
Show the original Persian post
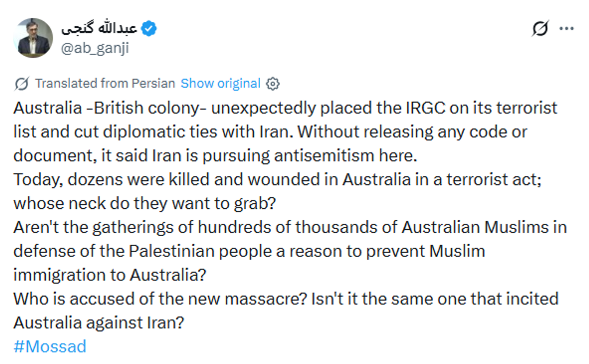[x=221, y=84]
